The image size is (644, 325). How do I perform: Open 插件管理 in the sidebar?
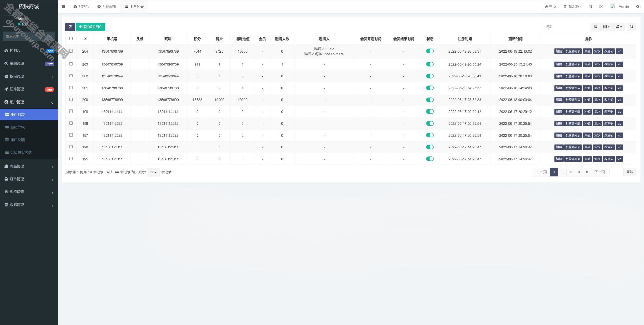29,89
